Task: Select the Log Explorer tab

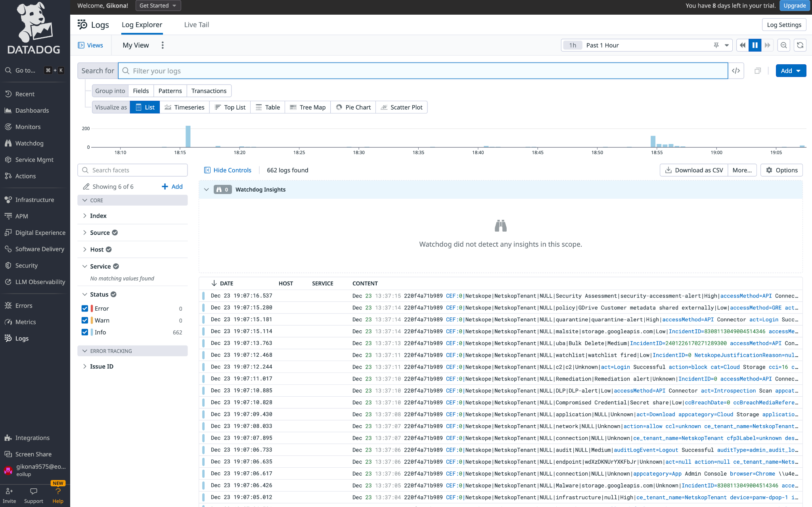Action: pyautogui.click(x=142, y=25)
